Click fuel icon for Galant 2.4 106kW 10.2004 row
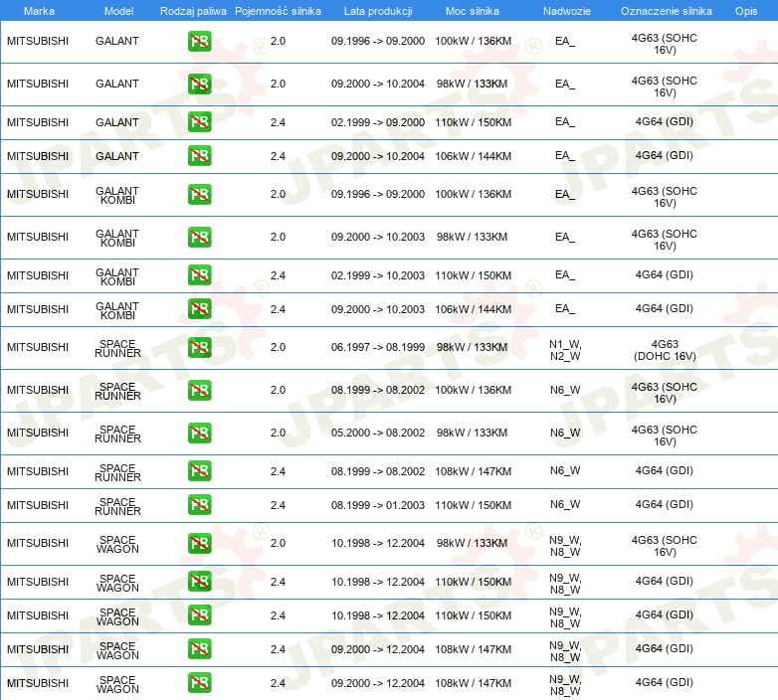The image size is (778, 700). [x=199, y=156]
